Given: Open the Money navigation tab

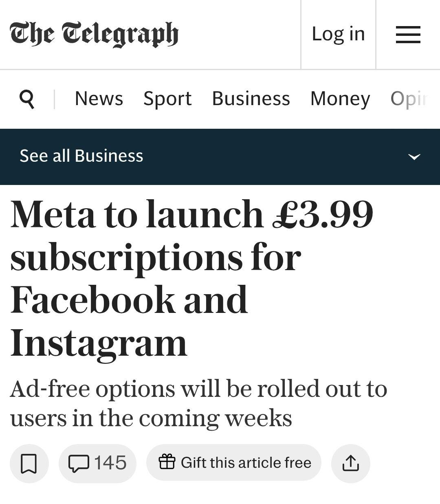Looking at the screenshot, I should click(340, 99).
